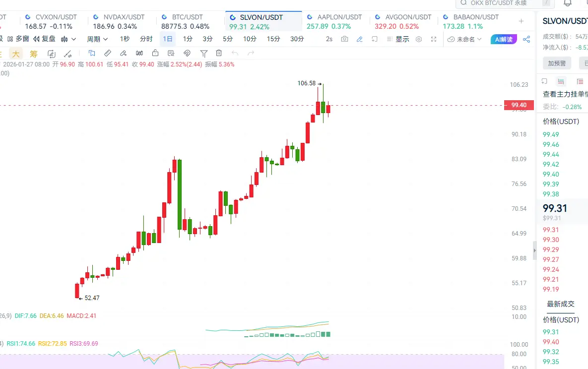Select the ruler measure tool
Viewport: 588px width, 369px height.
click(108, 53)
